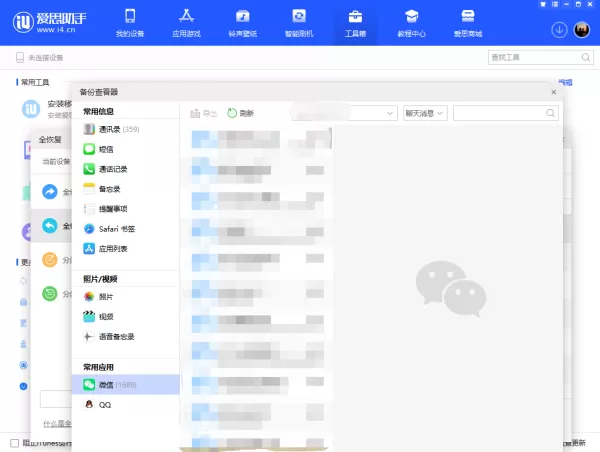The image size is (600, 452).
Task: Select the first blurred chat entry
Action: 258,139
